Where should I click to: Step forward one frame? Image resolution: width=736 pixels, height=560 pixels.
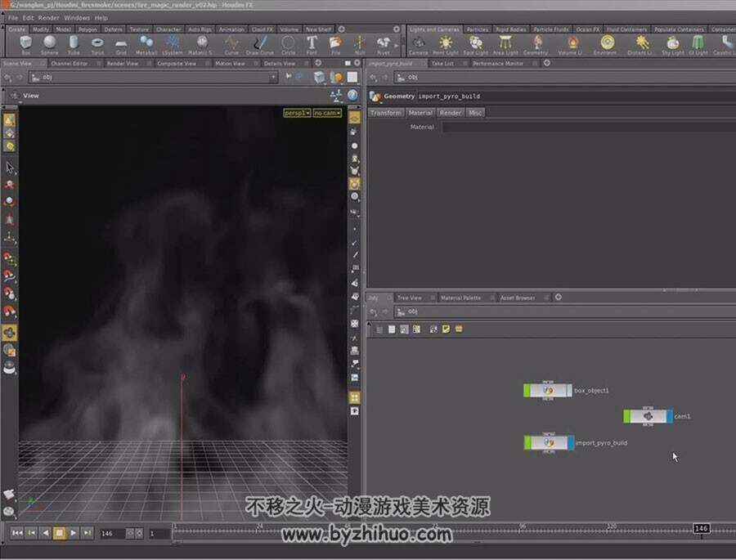[88, 533]
